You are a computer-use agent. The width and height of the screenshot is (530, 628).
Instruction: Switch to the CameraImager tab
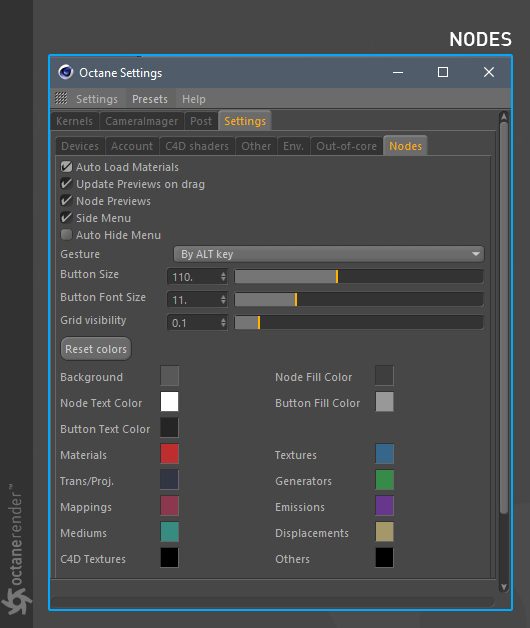[x=141, y=121]
